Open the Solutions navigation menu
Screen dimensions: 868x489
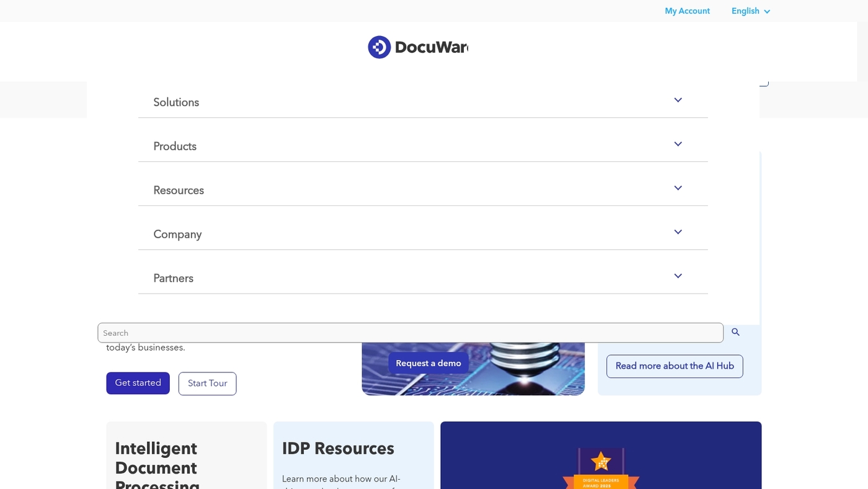click(x=176, y=102)
